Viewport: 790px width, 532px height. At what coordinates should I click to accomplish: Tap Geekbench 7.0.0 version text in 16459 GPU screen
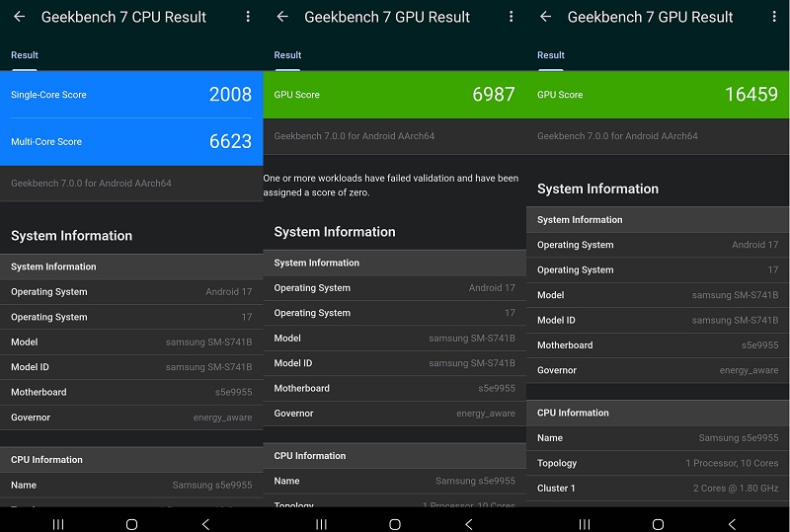pos(617,136)
